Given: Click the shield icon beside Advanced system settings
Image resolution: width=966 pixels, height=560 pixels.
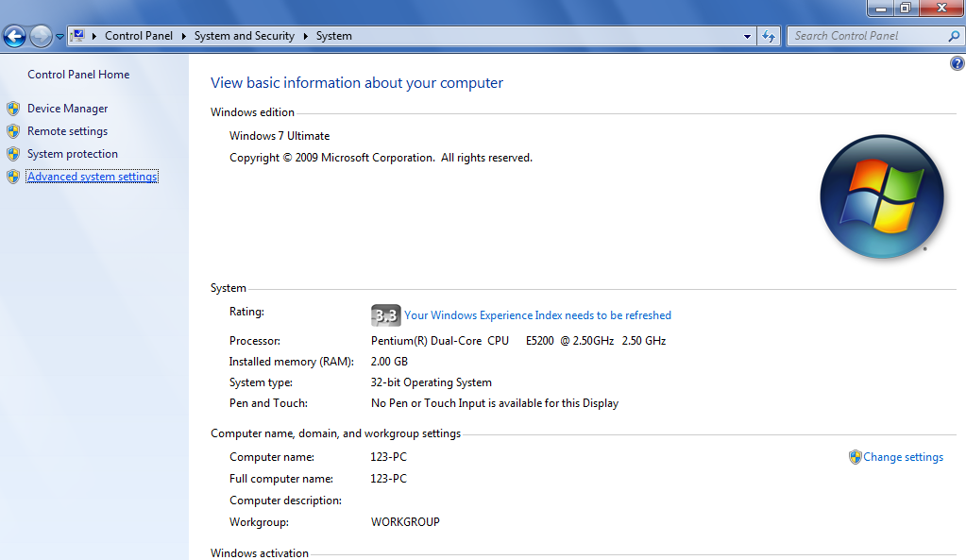Looking at the screenshot, I should [x=13, y=177].
